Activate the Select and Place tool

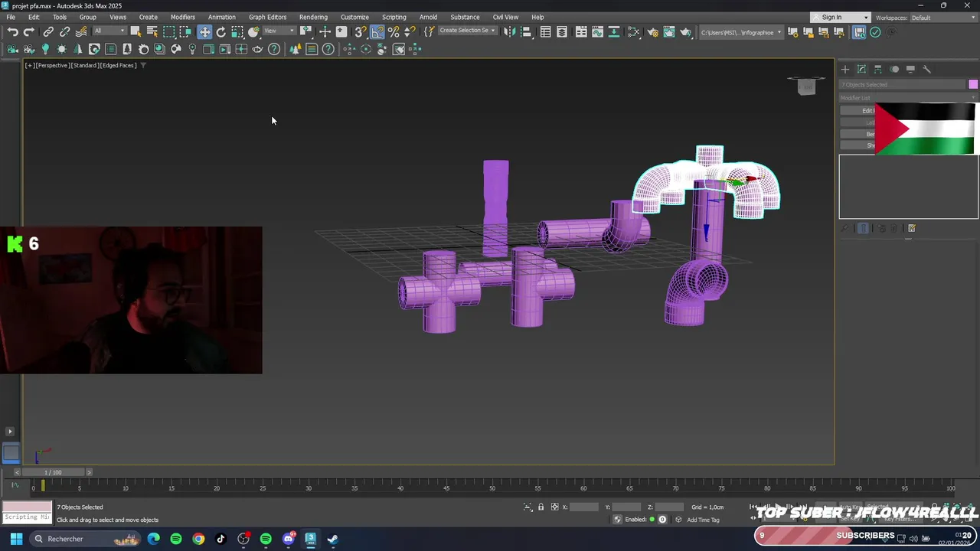253,32
